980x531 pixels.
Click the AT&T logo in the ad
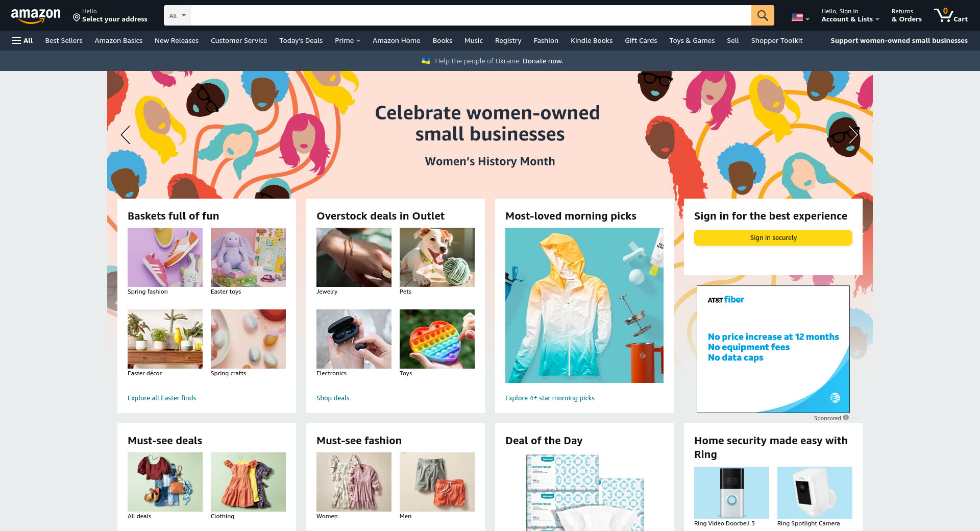pyautogui.click(x=835, y=398)
